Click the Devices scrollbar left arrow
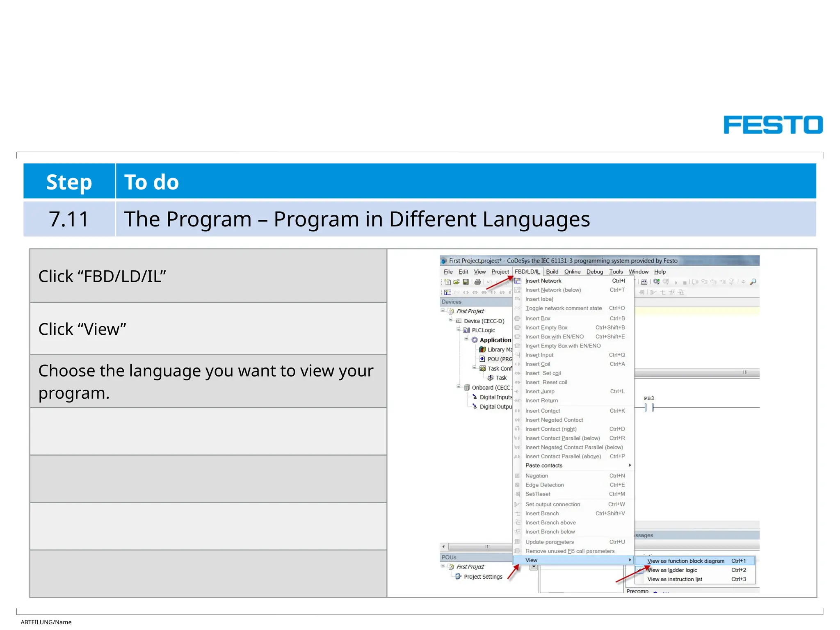This screenshot has width=840, height=630. coord(443,547)
